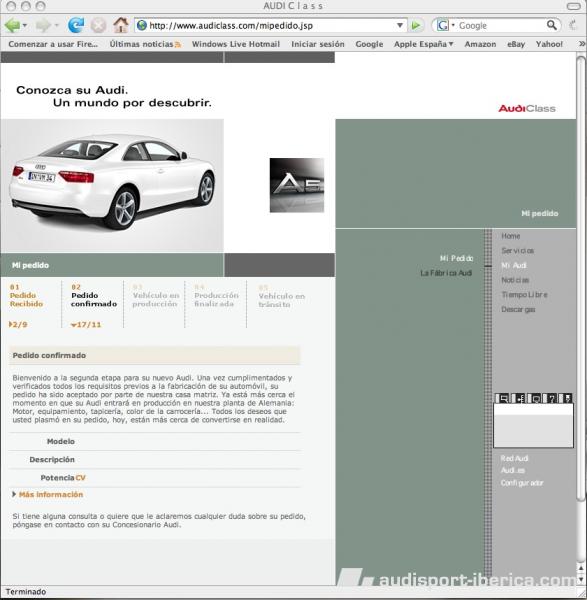This screenshot has width=587, height=600.
Task: Click the third monitor-shaped toolbar icon
Action: click(x=536, y=398)
